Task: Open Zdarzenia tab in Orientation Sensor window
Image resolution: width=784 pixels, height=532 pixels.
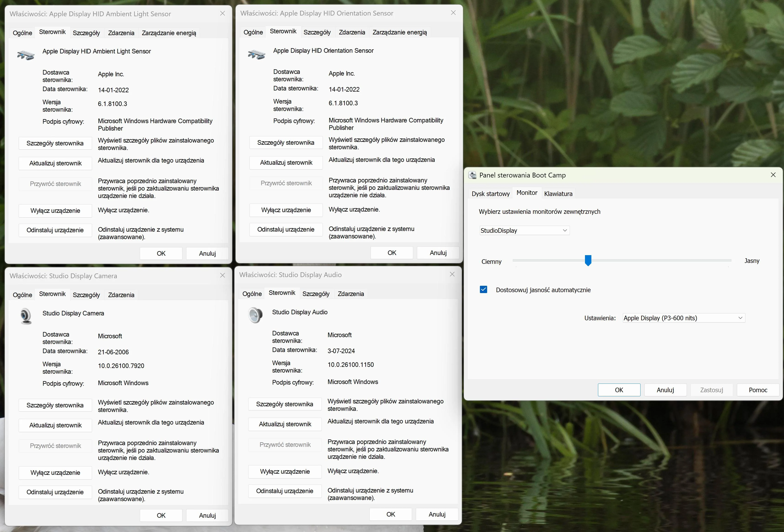Action: pyautogui.click(x=352, y=32)
